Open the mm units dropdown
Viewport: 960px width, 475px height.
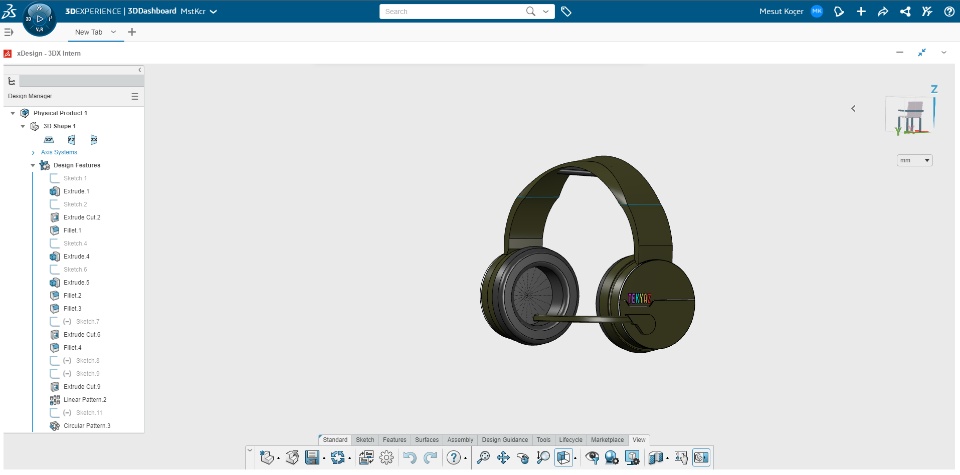pos(915,160)
